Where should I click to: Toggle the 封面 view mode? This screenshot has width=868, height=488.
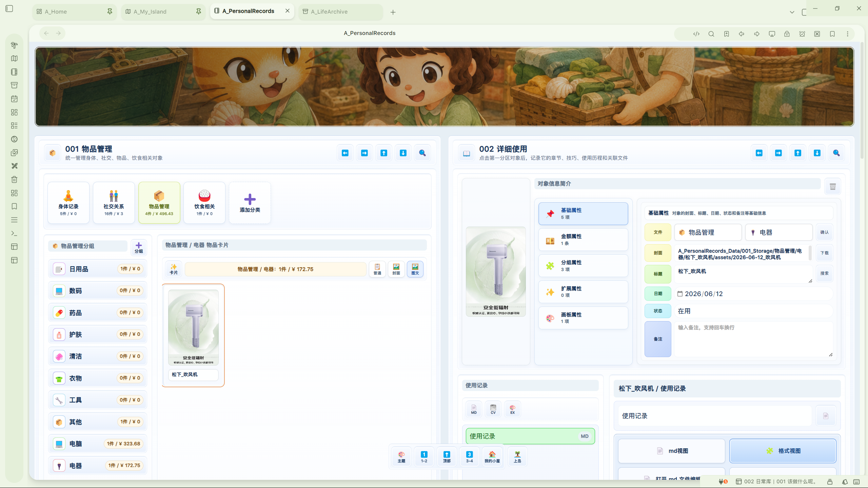point(396,269)
